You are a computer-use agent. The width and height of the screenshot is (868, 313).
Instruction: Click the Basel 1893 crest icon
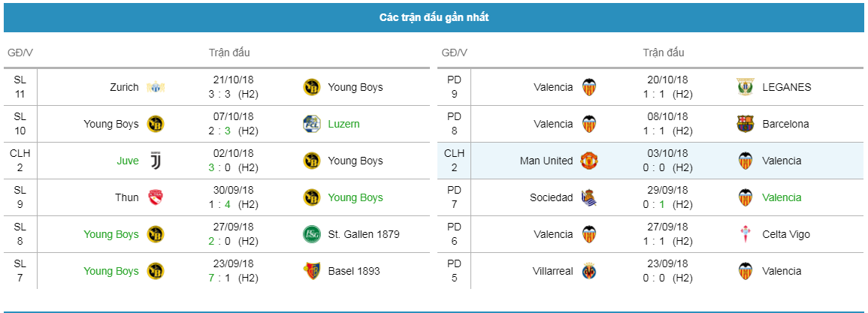pyautogui.click(x=312, y=271)
